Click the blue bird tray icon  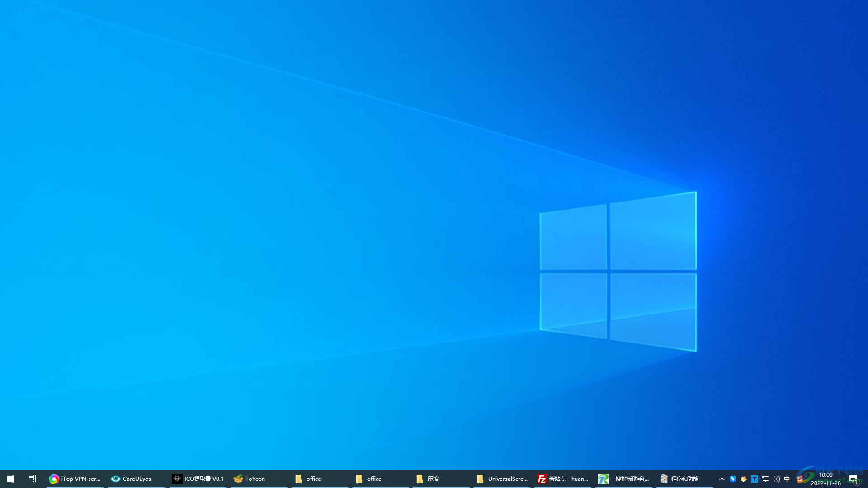click(733, 479)
